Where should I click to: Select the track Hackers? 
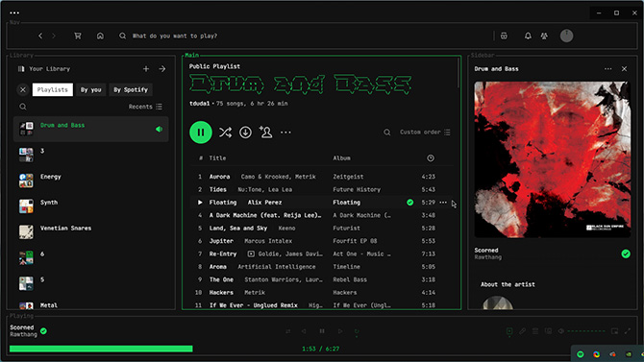tap(221, 293)
